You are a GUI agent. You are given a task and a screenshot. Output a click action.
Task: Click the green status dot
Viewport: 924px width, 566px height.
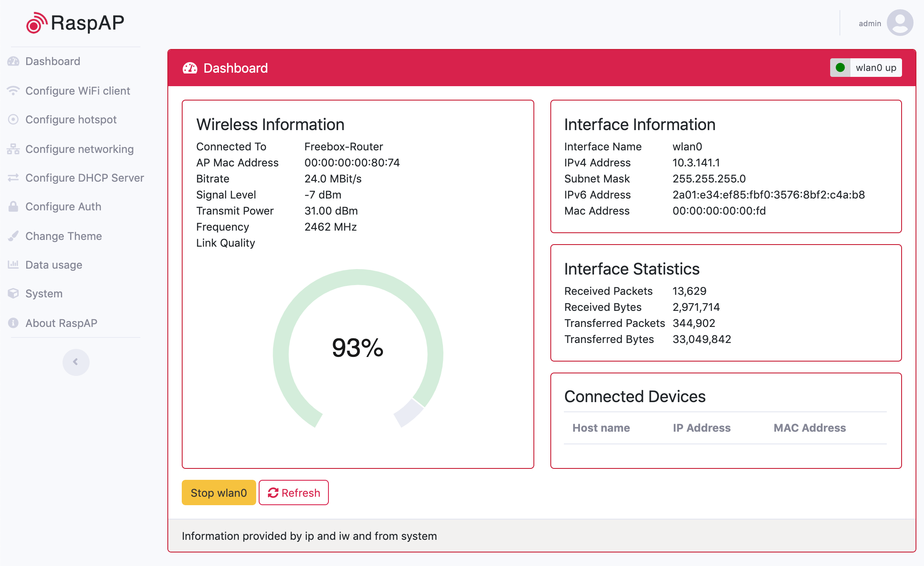tap(841, 67)
